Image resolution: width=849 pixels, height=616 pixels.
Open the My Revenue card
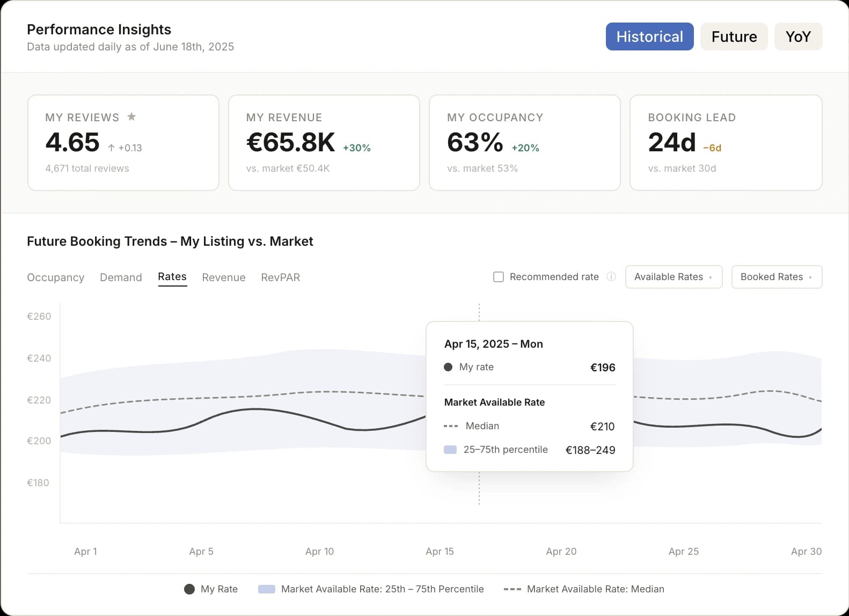pos(324,143)
